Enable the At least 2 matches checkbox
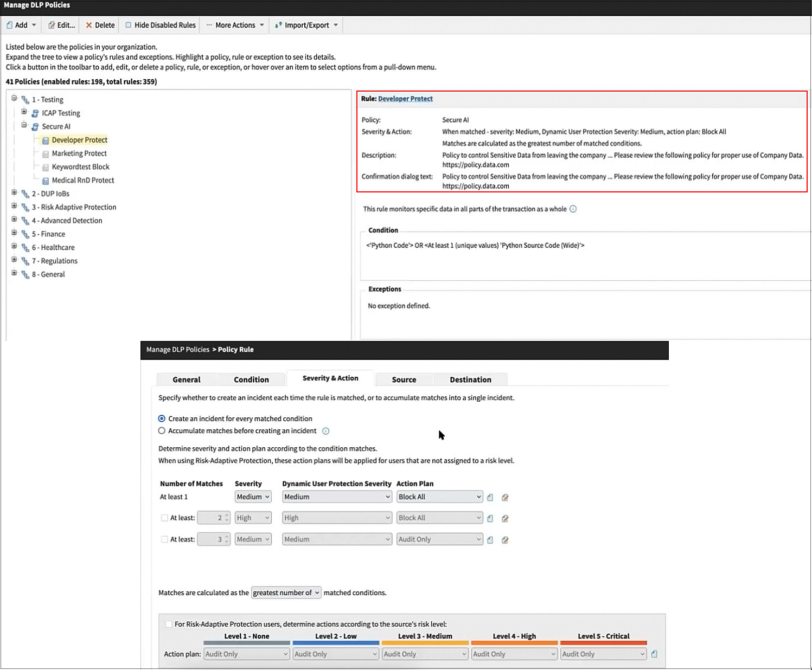 pyautogui.click(x=164, y=518)
